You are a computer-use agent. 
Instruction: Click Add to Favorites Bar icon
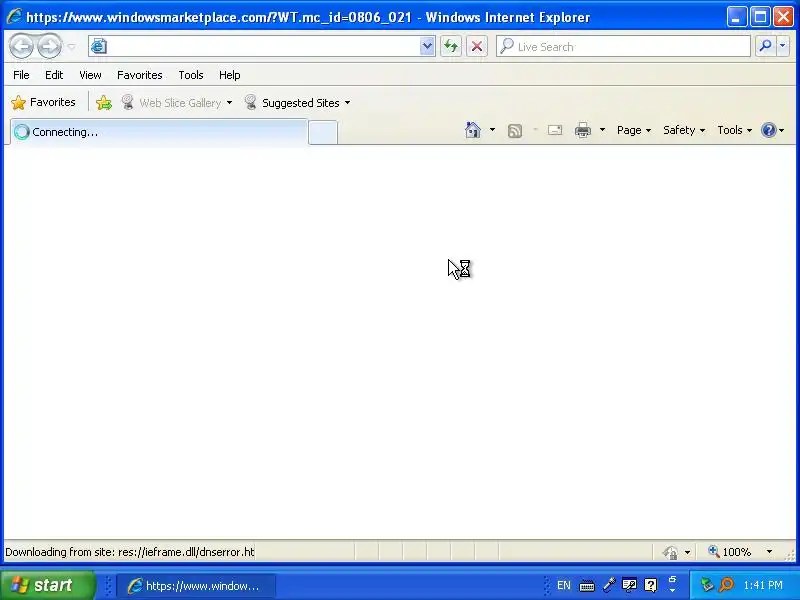(104, 103)
